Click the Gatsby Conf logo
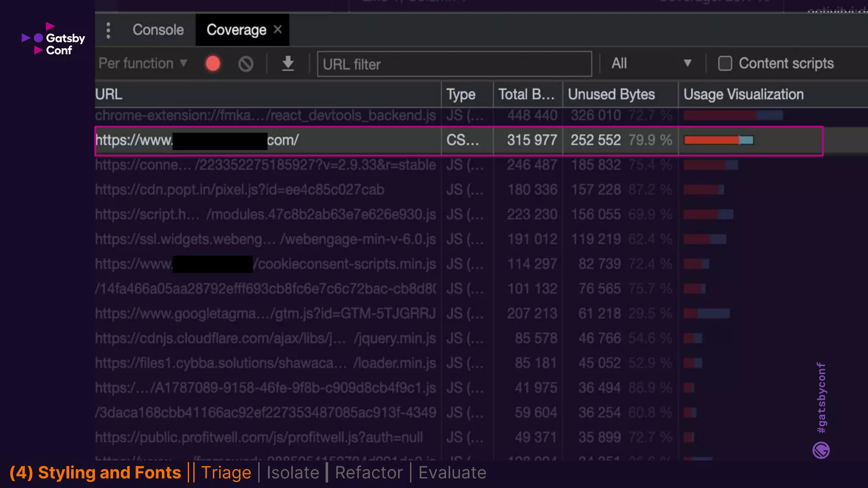868x488 pixels. (54, 39)
